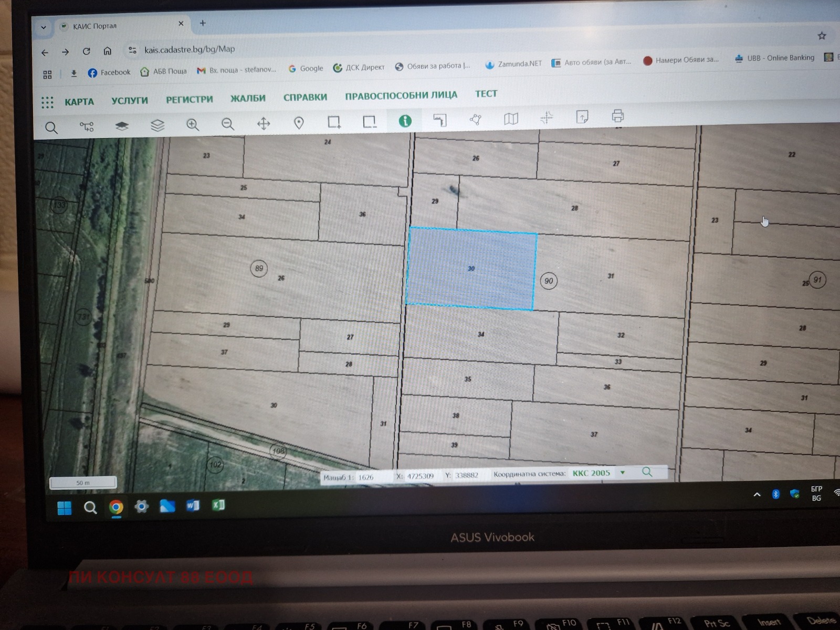
Task: Open the apps grid menu beside КАРТА
Action: [x=47, y=102]
